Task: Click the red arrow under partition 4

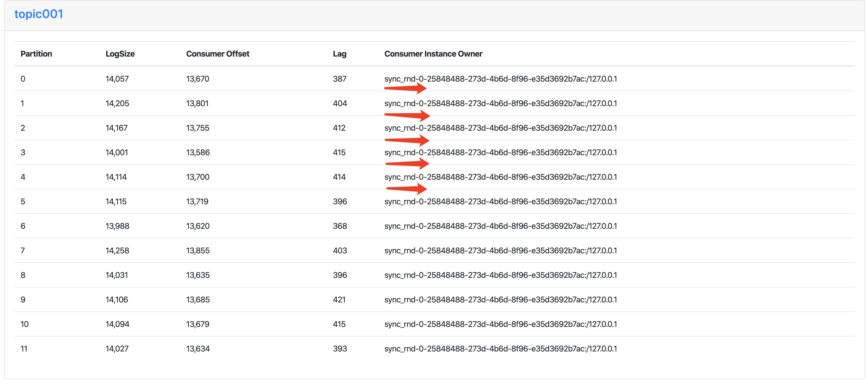Action: point(407,189)
